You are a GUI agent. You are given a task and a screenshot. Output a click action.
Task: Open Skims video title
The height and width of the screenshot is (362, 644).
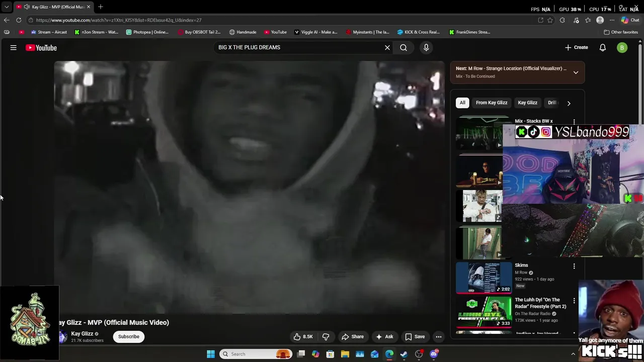521,265
